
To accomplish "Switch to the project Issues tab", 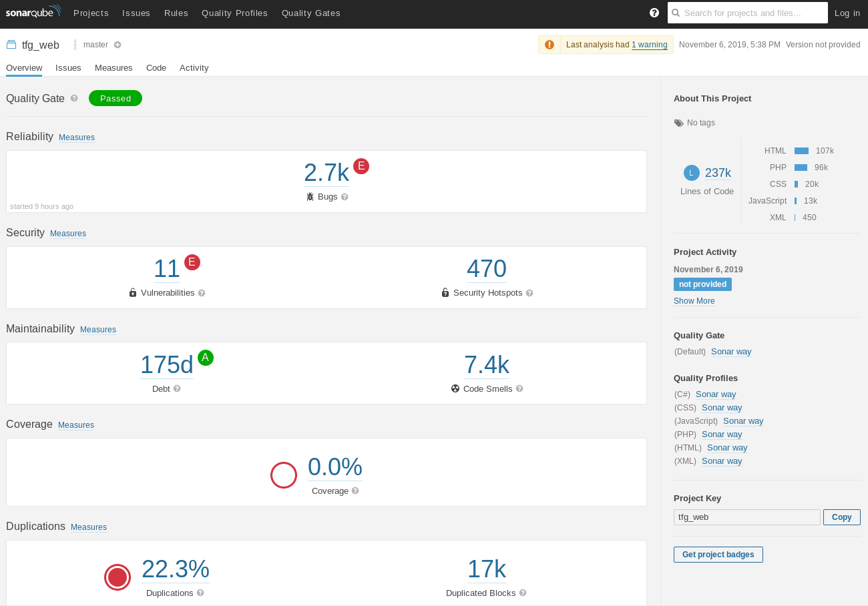I will click(68, 68).
